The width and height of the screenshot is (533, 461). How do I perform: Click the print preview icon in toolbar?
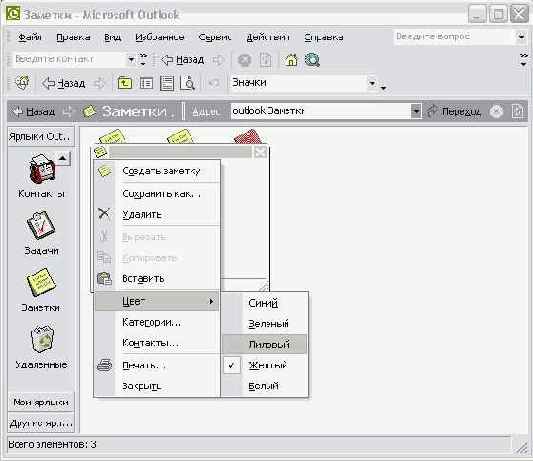(187, 83)
